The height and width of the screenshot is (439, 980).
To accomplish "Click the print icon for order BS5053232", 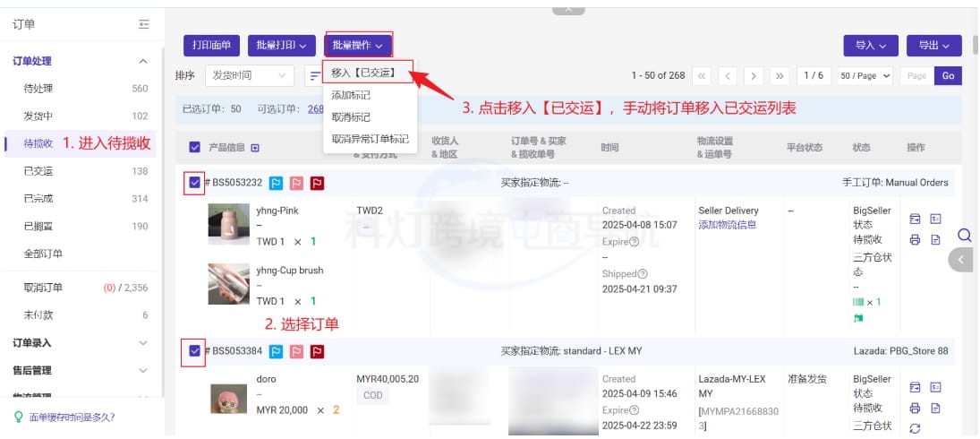I will click(915, 239).
